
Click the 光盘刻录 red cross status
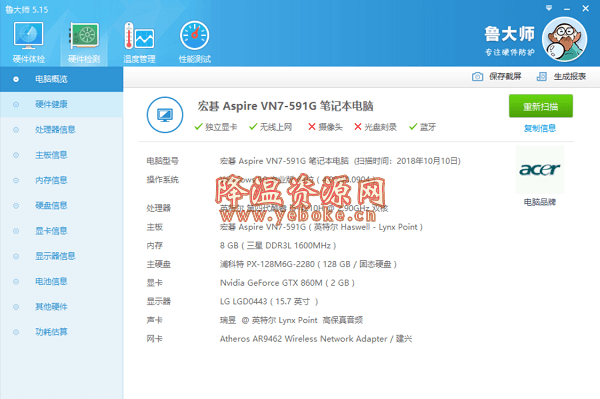(x=375, y=127)
